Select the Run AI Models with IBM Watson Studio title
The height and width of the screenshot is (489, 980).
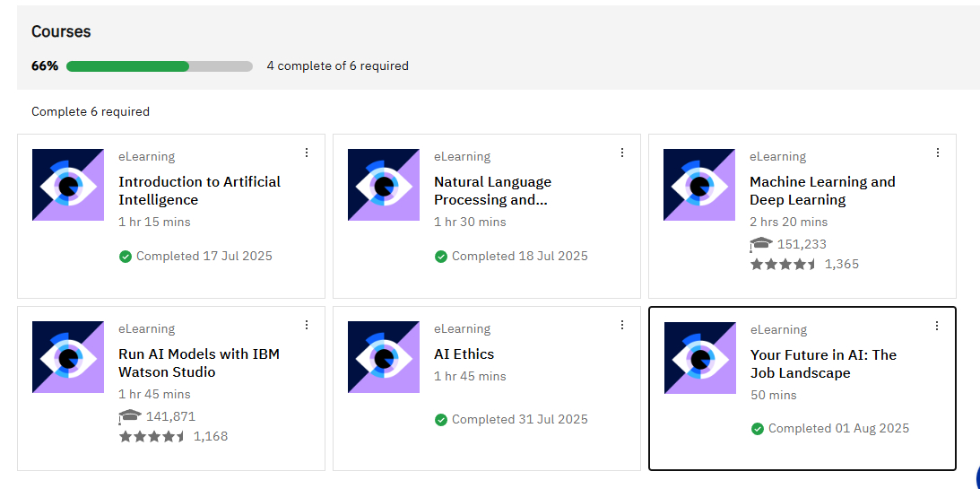199,363
